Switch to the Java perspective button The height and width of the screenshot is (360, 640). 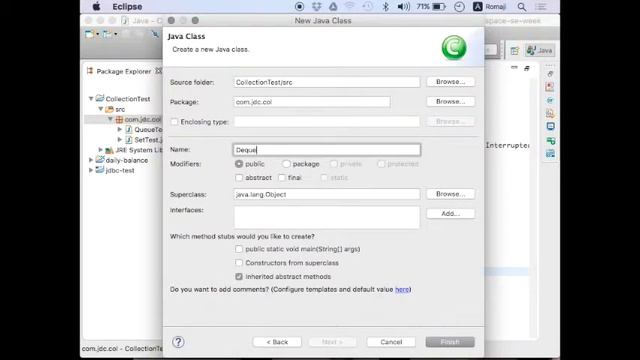coord(540,51)
